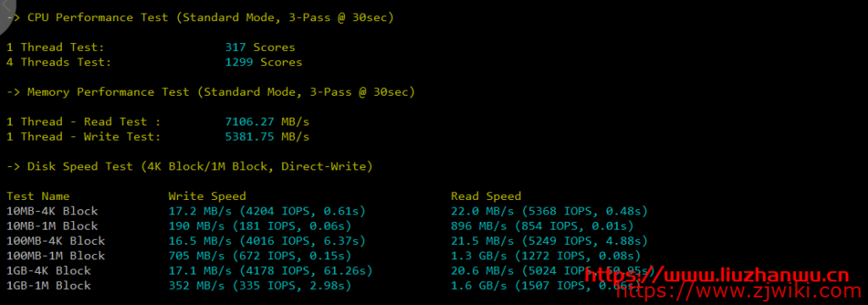Click the Memory Performance Test heading line
Screen dimensions: 868x305
210,92
